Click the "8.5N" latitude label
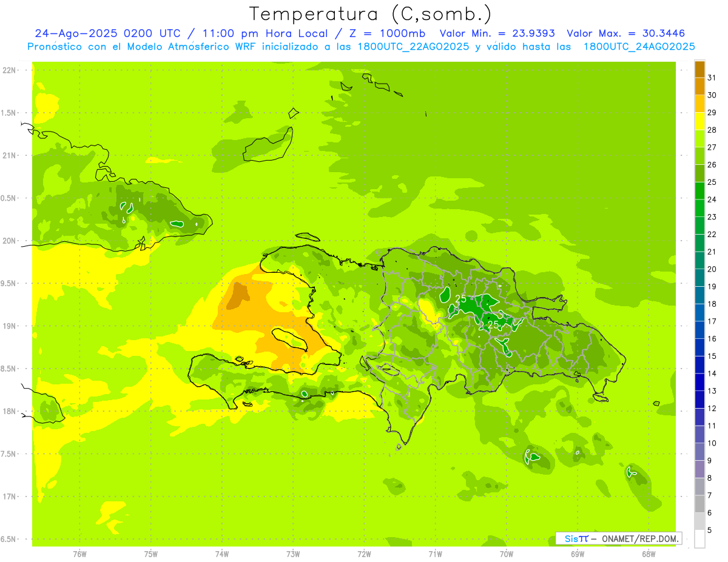 (x=10, y=369)
